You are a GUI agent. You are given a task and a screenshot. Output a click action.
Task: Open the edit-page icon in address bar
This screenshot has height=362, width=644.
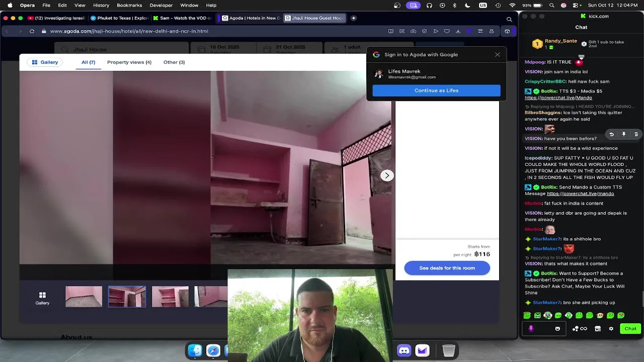pos(402,31)
